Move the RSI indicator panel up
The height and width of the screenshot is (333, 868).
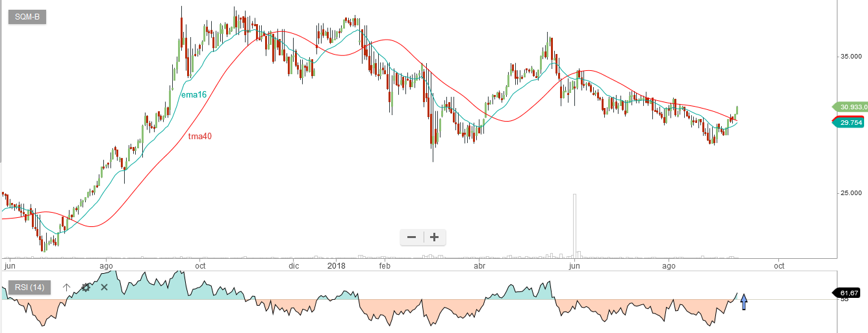coord(66,287)
